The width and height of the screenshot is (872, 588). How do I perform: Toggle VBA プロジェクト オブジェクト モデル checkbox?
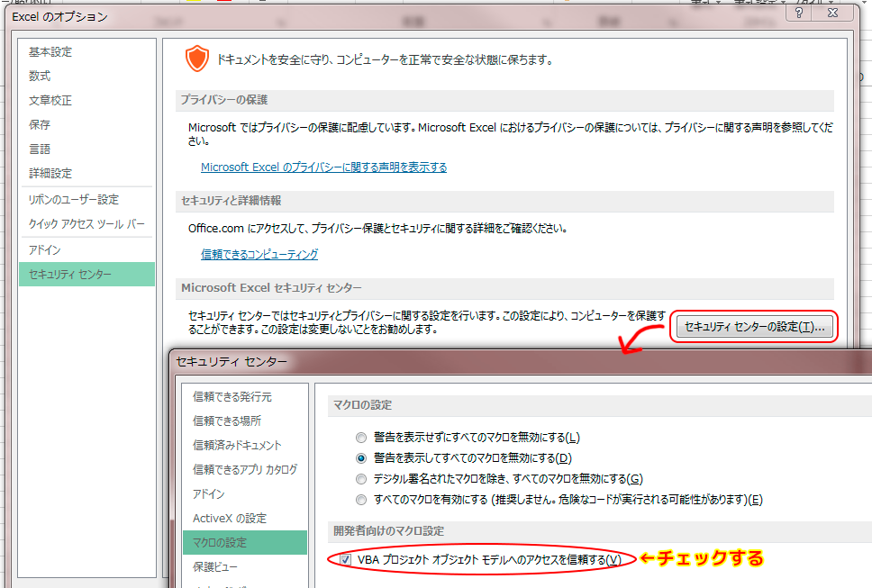(346, 560)
